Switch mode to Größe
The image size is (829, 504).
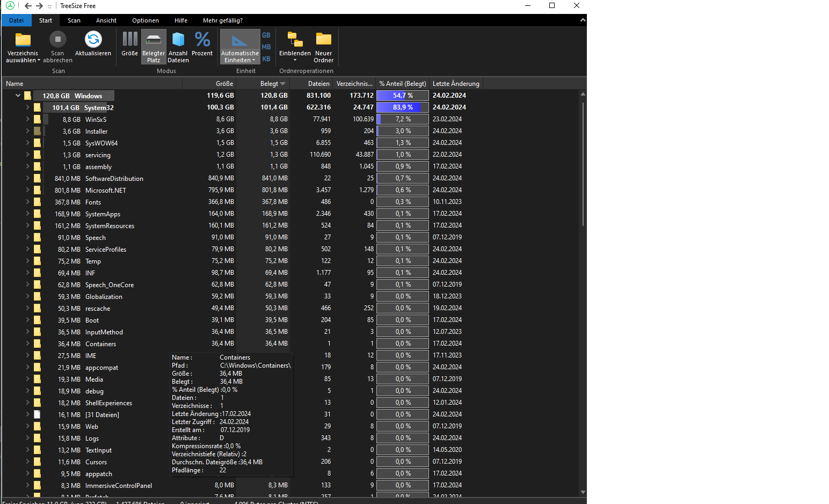[x=129, y=44]
